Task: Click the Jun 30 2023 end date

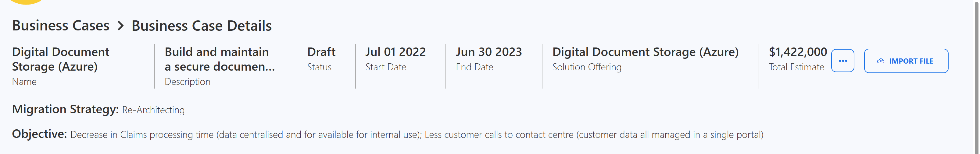Action: (x=488, y=52)
